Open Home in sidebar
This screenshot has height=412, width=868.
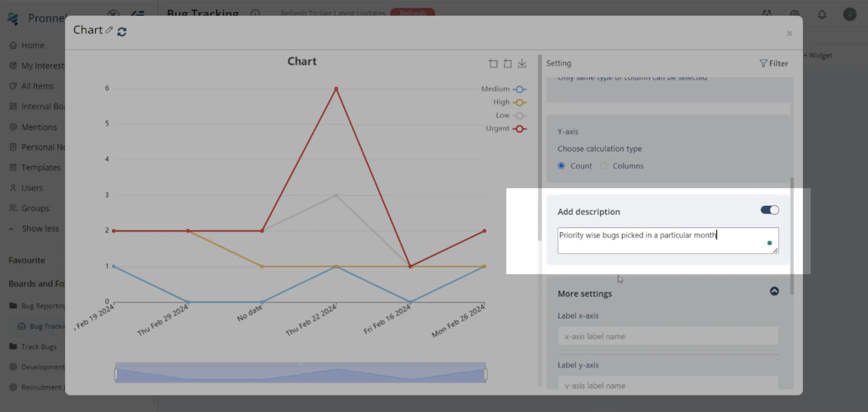click(33, 45)
